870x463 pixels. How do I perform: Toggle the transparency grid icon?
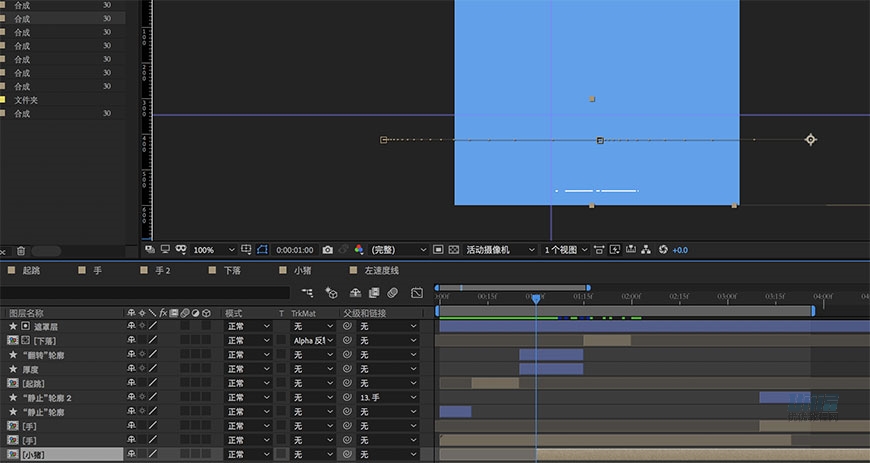coord(453,250)
